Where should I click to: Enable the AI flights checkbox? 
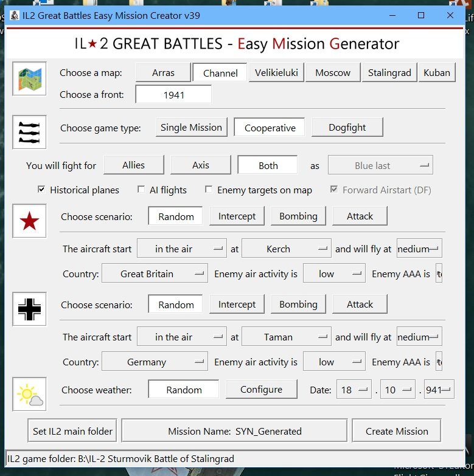pyautogui.click(x=141, y=190)
